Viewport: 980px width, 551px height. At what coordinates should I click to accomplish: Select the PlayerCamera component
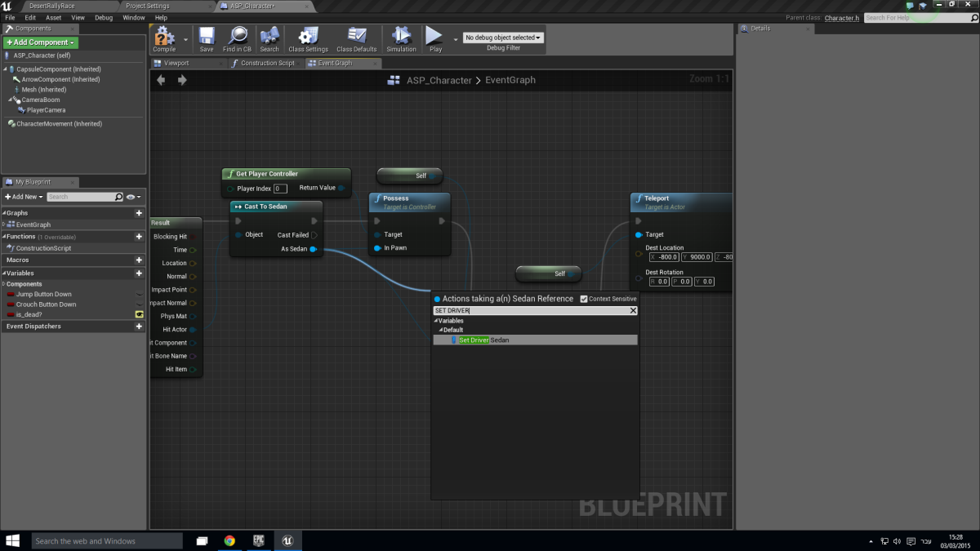[x=46, y=109]
